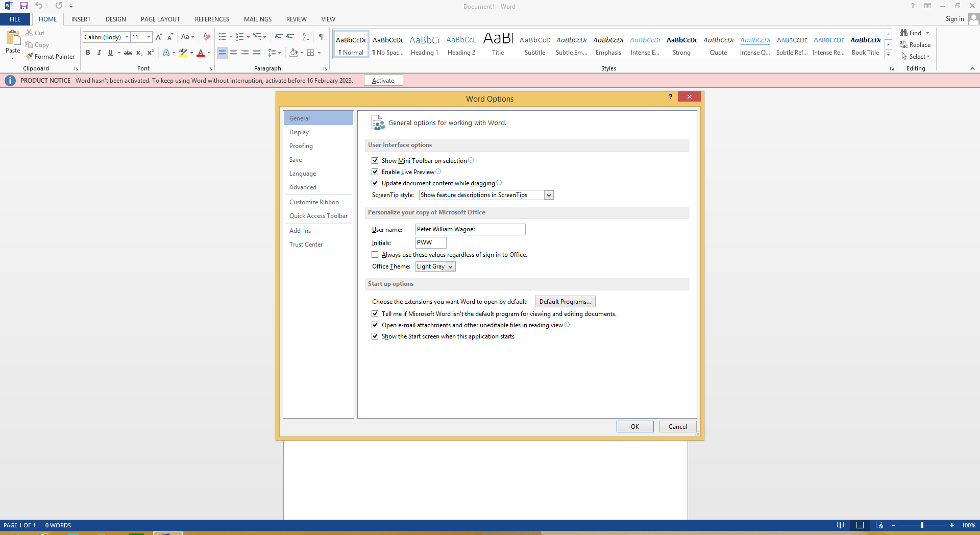Click Clear All Formatting eraser icon
The width and height of the screenshot is (980, 535).
pyautogui.click(x=207, y=37)
